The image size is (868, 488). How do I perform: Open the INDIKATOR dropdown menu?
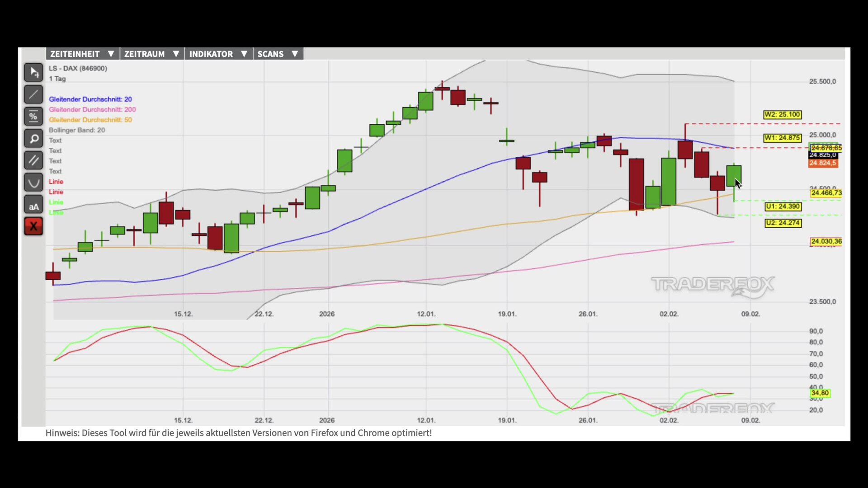218,54
